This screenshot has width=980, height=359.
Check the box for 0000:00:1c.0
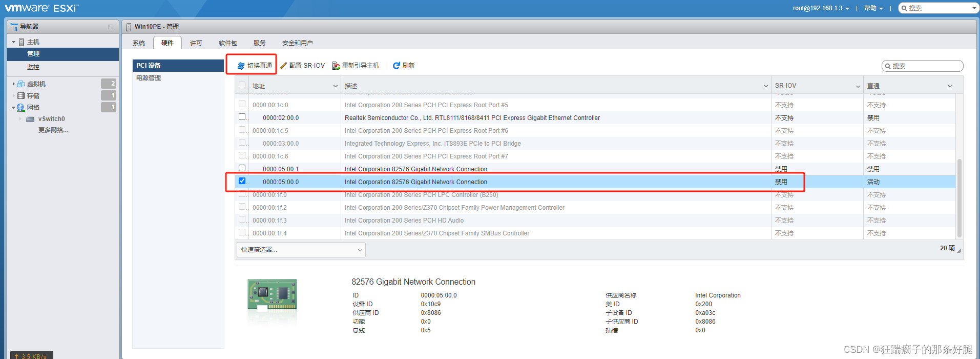(x=242, y=104)
